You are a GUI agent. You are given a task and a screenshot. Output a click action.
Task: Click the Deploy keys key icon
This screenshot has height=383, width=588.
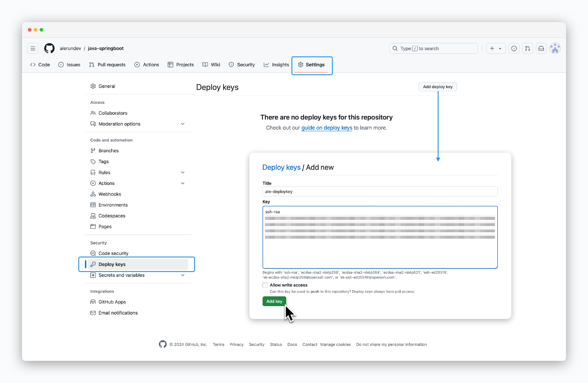(93, 264)
